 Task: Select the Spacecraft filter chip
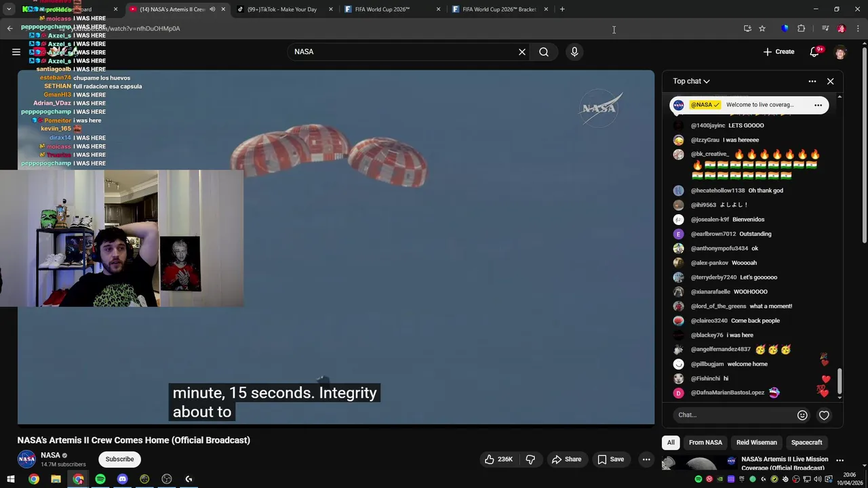806,443
